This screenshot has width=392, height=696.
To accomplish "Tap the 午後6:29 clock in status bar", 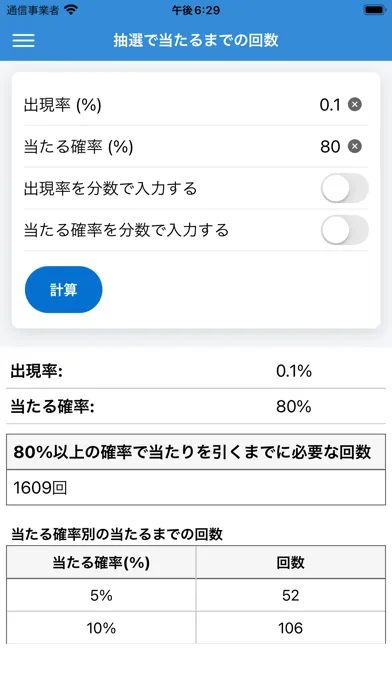I will pyautogui.click(x=196, y=10).
